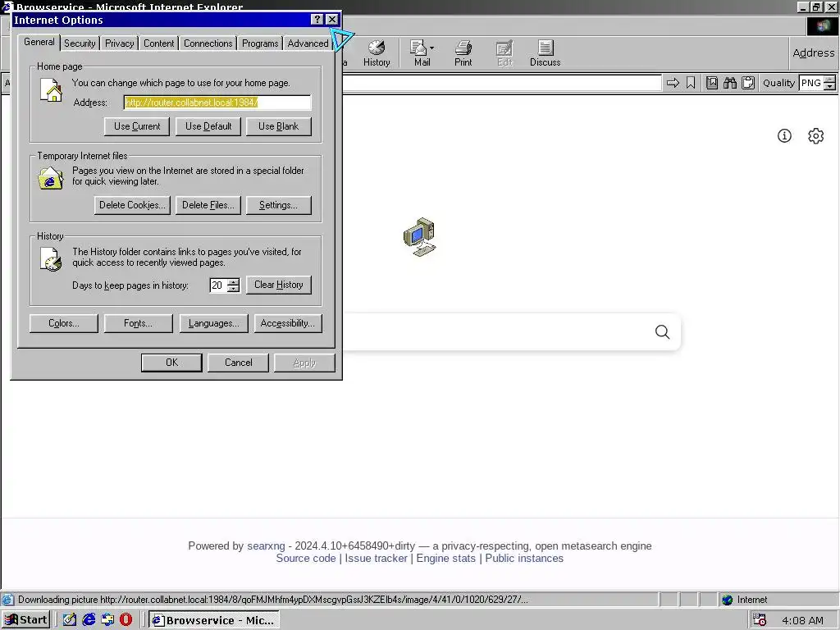The height and width of the screenshot is (630, 840).
Task: Expand the Mail button dropdown arrow
Action: coord(431,48)
